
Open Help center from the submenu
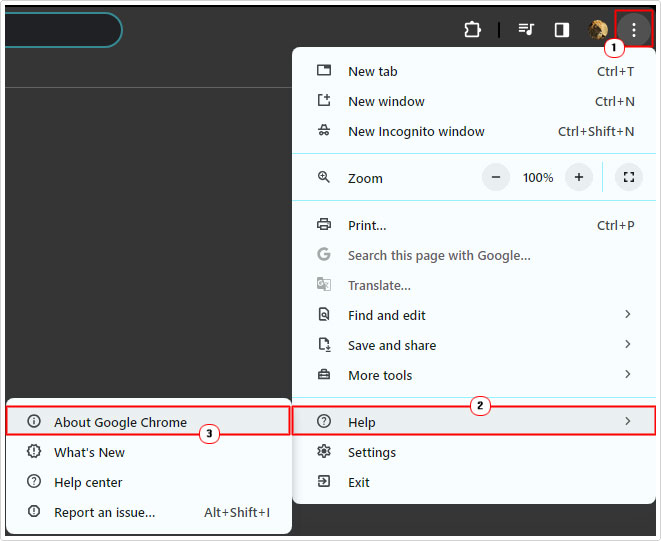coord(148,482)
